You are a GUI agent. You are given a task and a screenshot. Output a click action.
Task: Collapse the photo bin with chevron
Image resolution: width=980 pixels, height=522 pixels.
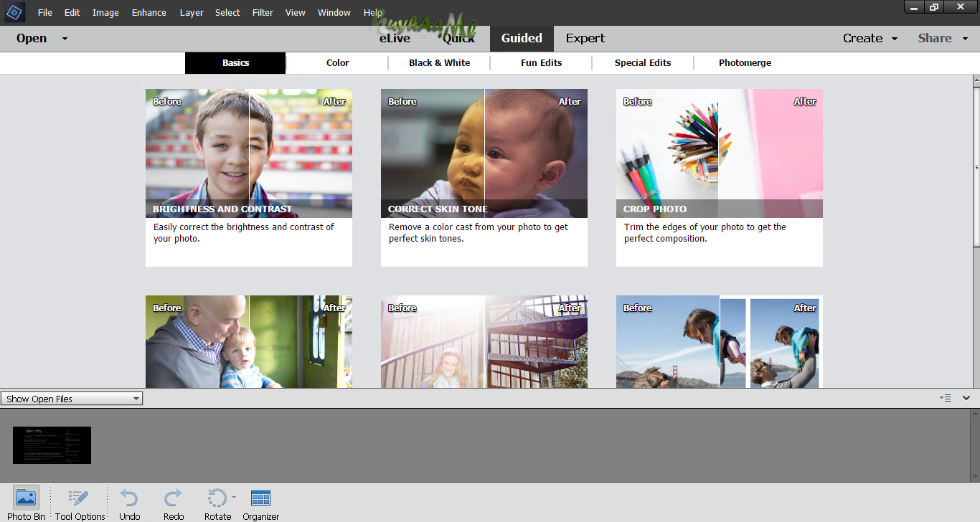tap(966, 398)
